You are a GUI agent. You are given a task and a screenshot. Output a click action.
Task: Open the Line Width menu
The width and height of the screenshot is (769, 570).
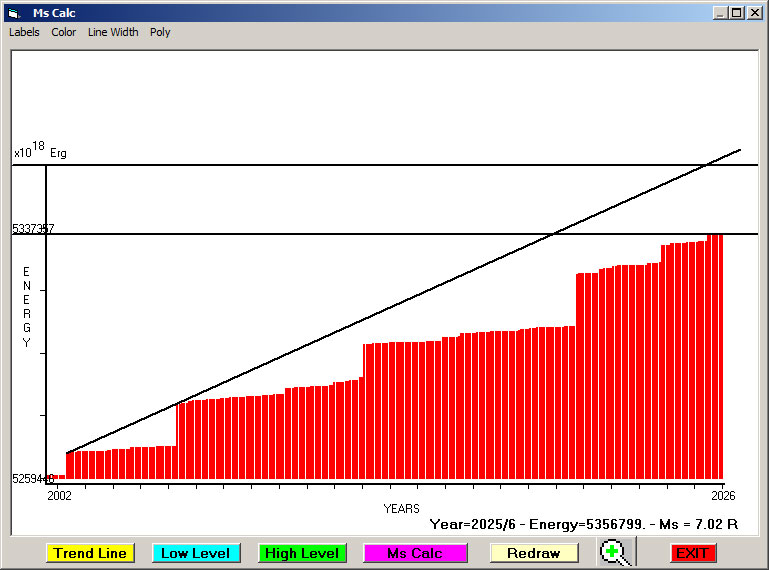coord(113,32)
